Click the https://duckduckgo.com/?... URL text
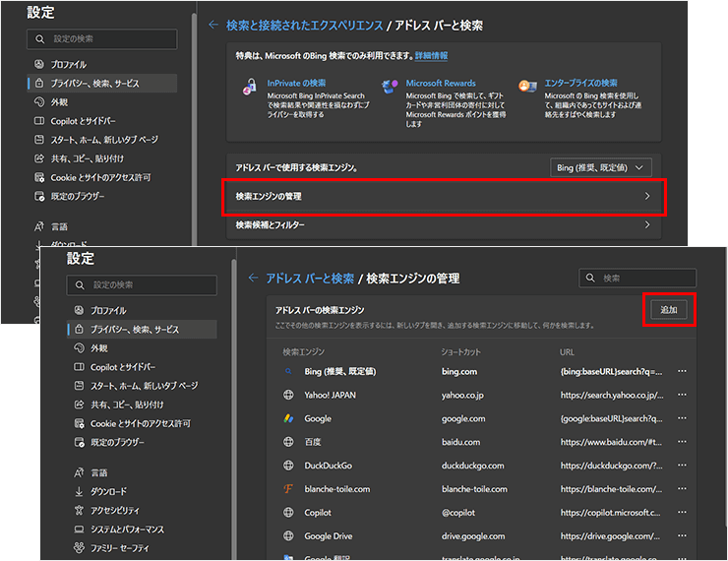 [x=611, y=466]
